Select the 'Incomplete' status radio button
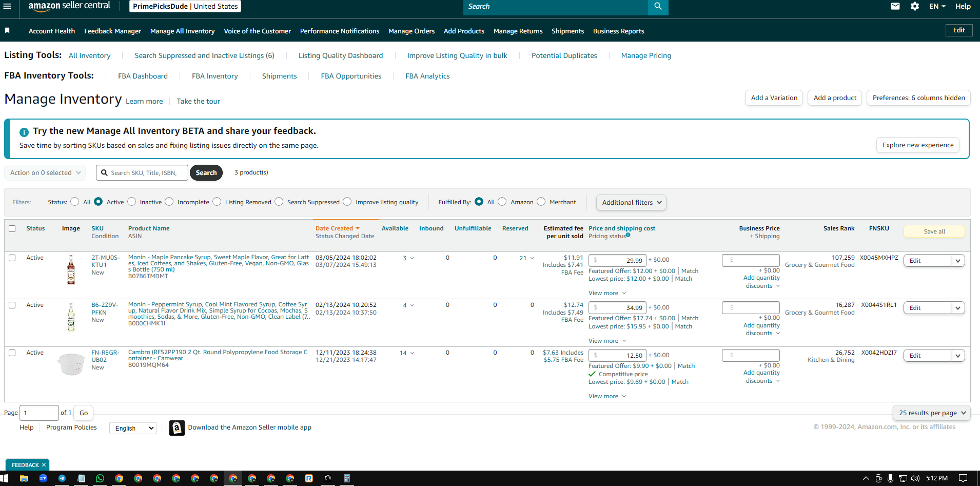 (x=169, y=202)
